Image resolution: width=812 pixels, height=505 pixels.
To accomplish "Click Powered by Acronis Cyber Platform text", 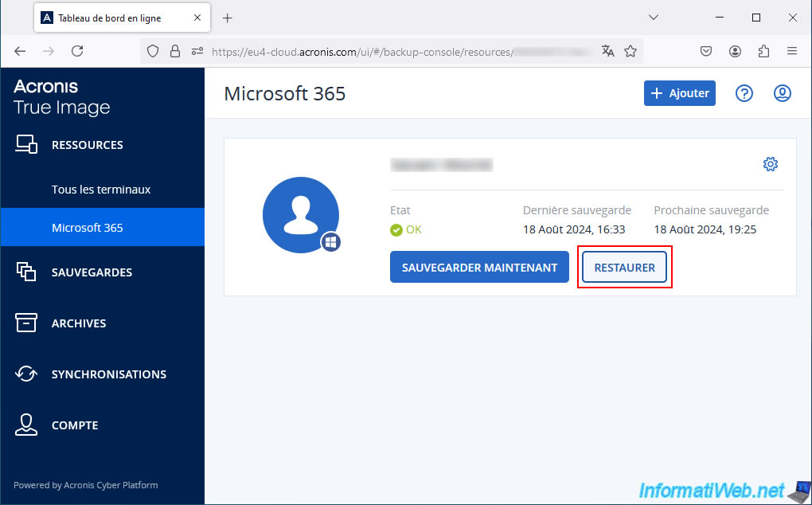I will point(86,485).
